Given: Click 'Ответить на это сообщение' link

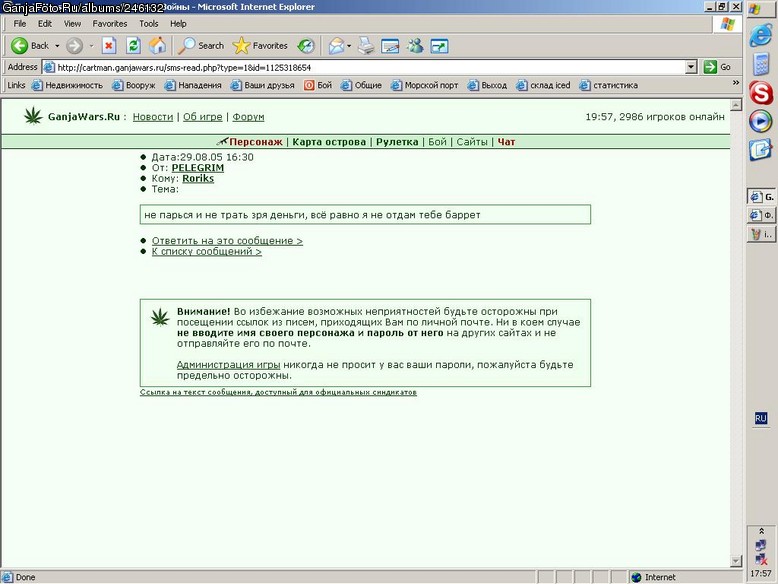Looking at the screenshot, I should [227, 241].
